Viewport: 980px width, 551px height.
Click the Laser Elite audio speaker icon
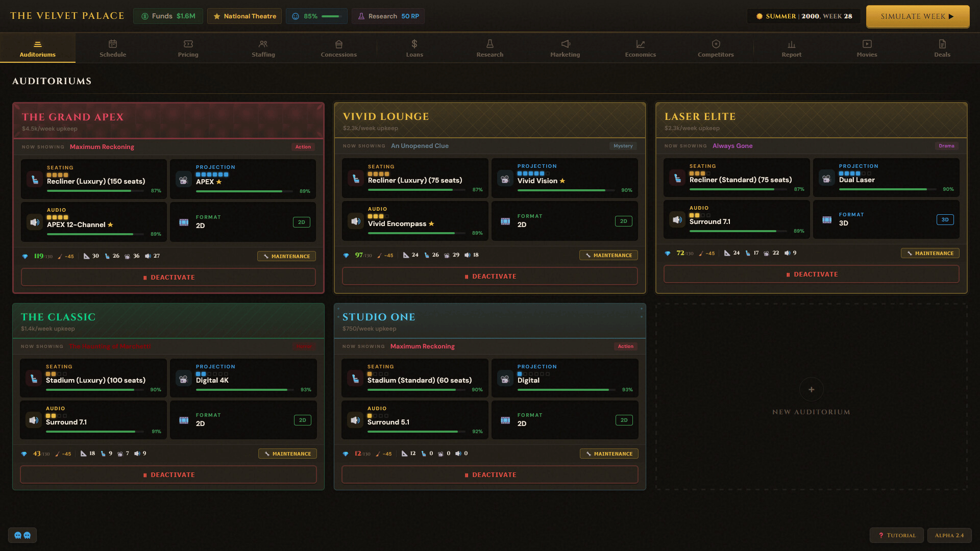tap(677, 220)
